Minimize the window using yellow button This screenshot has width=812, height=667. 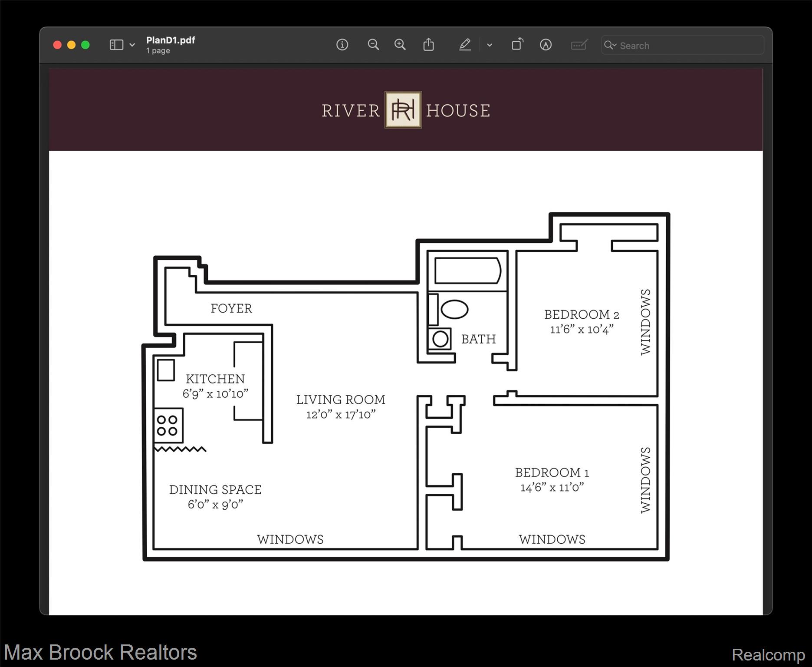pos(72,45)
